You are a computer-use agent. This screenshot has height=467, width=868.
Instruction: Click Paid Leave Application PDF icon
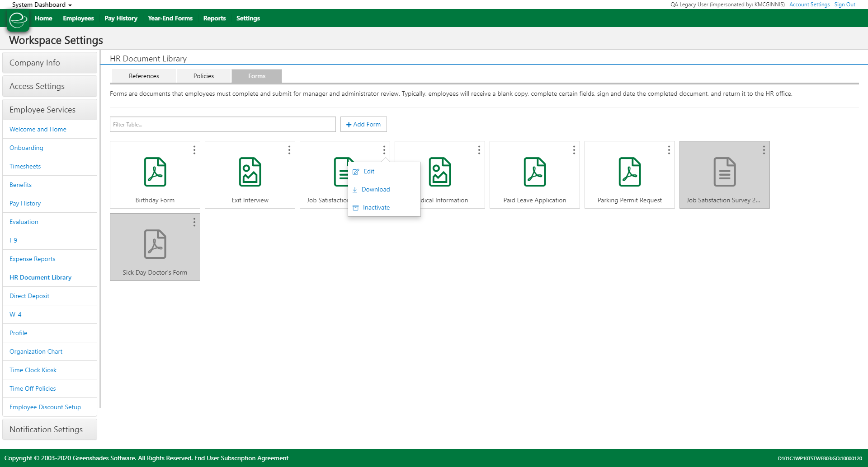[535, 172]
